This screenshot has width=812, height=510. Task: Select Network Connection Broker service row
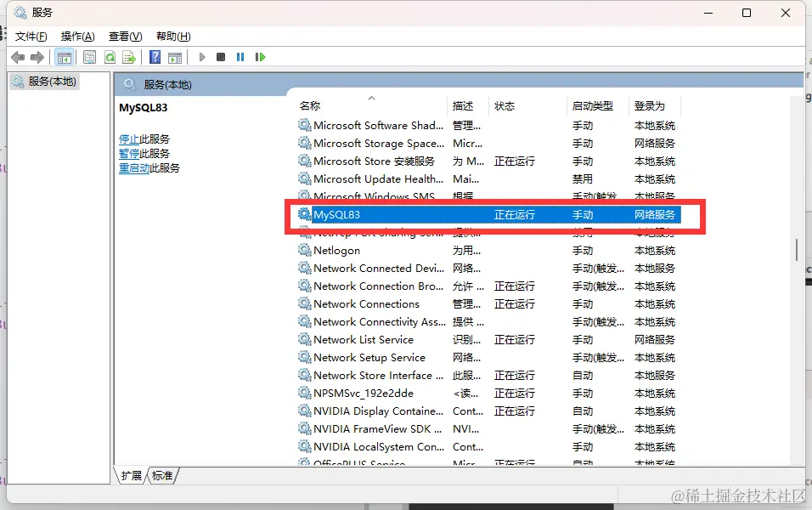click(489, 286)
